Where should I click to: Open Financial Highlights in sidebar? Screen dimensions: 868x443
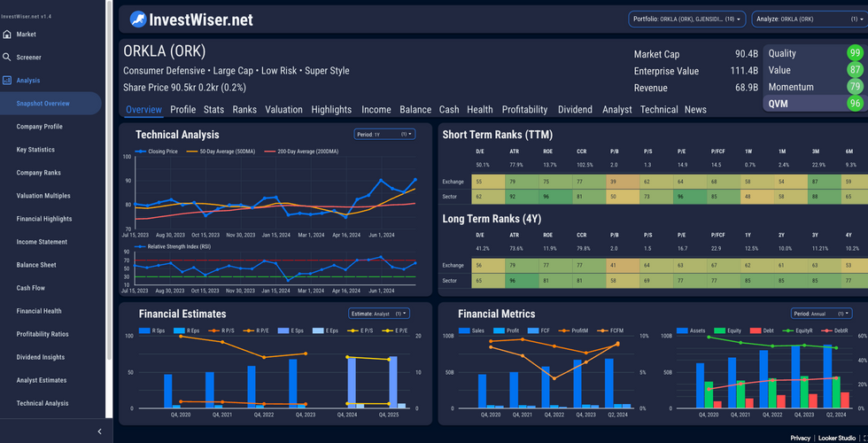(x=43, y=219)
